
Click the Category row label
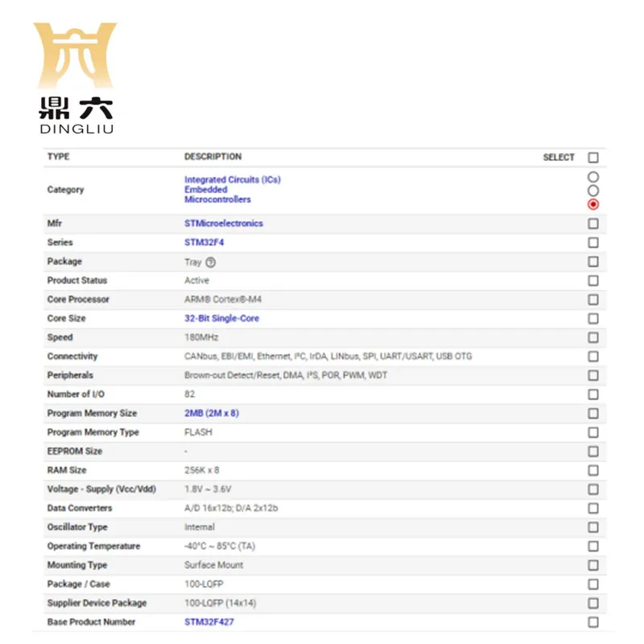point(65,190)
